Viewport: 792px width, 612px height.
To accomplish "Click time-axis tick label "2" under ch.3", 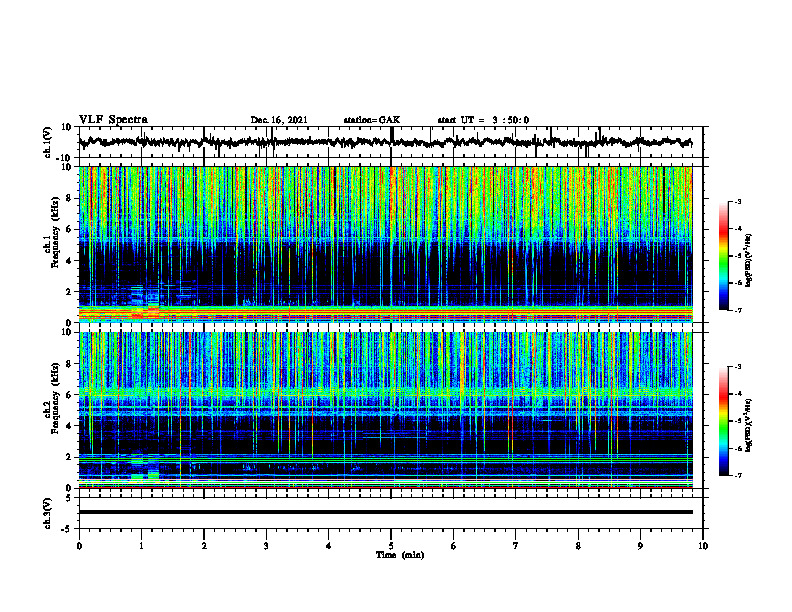I will 204,546.
